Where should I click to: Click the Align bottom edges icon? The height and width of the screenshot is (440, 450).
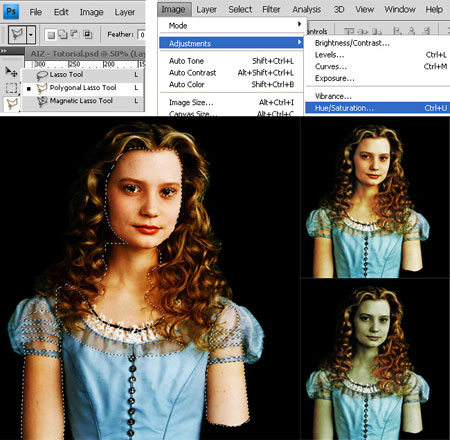point(377,31)
